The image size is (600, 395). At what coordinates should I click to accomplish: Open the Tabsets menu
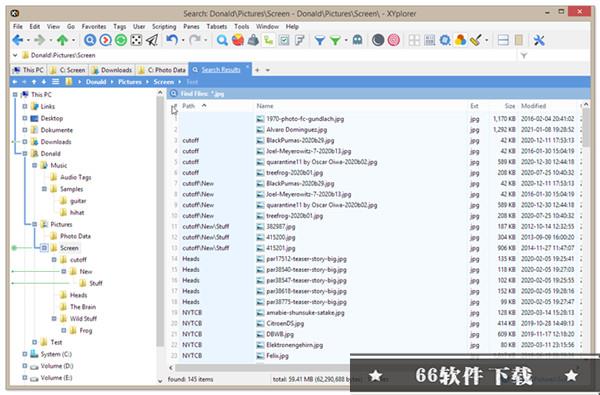click(217, 26)
